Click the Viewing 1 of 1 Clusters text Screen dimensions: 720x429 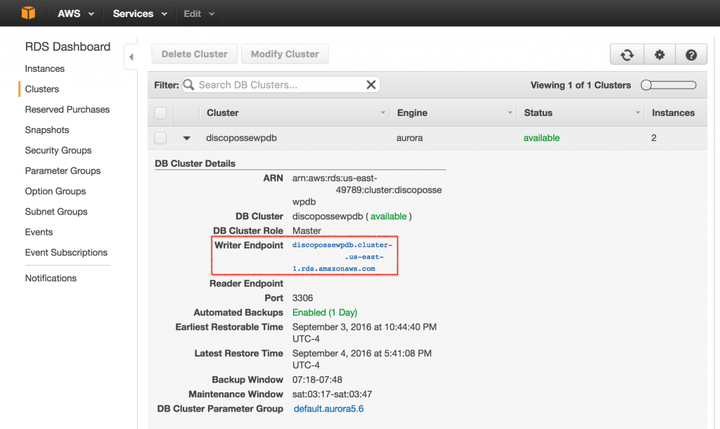coord(580,85)
